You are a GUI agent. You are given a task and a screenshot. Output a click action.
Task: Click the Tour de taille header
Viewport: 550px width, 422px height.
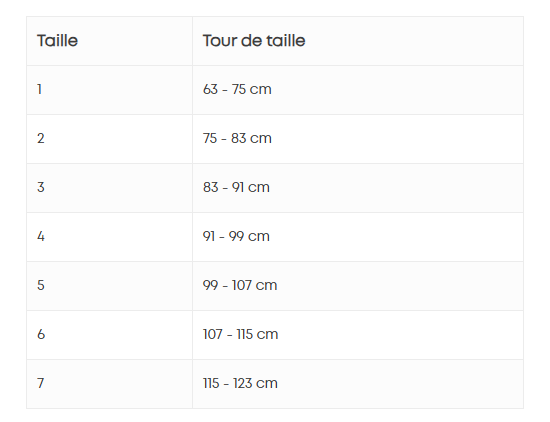click(254, 41)
